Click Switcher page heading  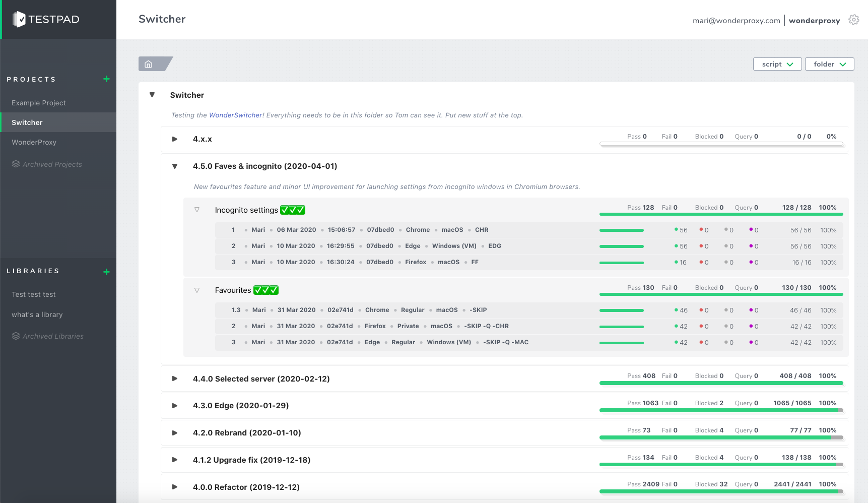coord(162,19)
